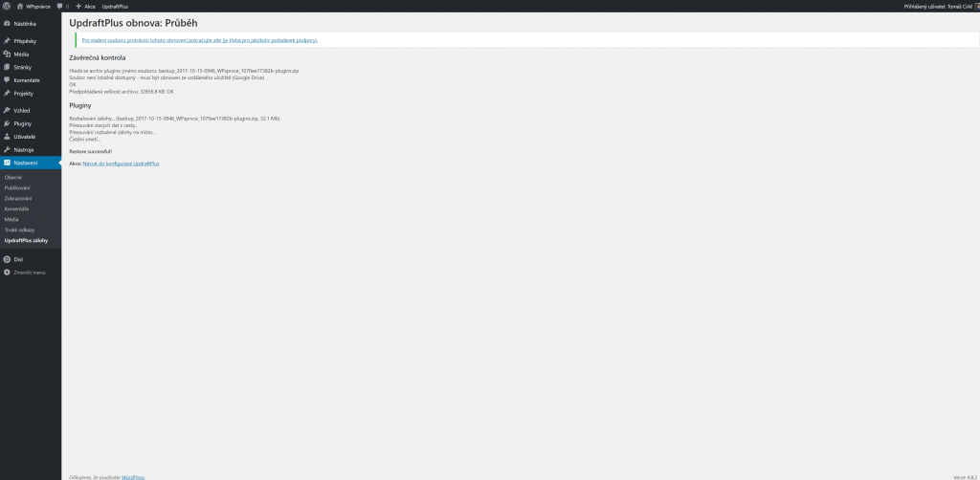Open Trvalé odkazy submenu item
Screen dimensions: 980x480
tap(19, 229)
